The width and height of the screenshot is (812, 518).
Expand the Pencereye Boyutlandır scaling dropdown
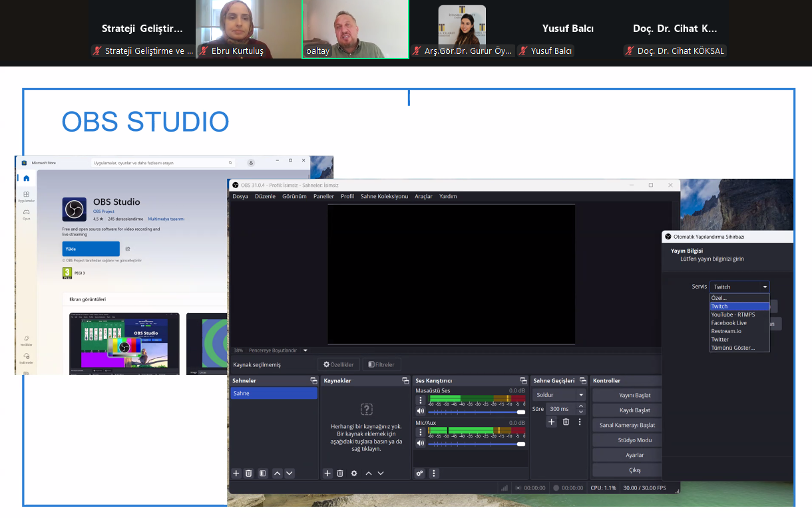[x=305, y=350]
